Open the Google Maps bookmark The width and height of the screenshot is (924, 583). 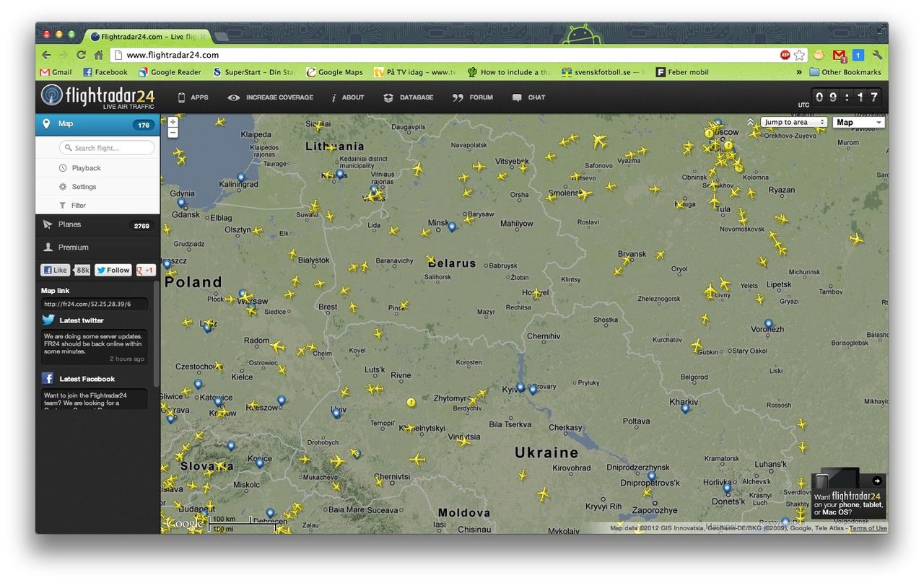point(335,72)
